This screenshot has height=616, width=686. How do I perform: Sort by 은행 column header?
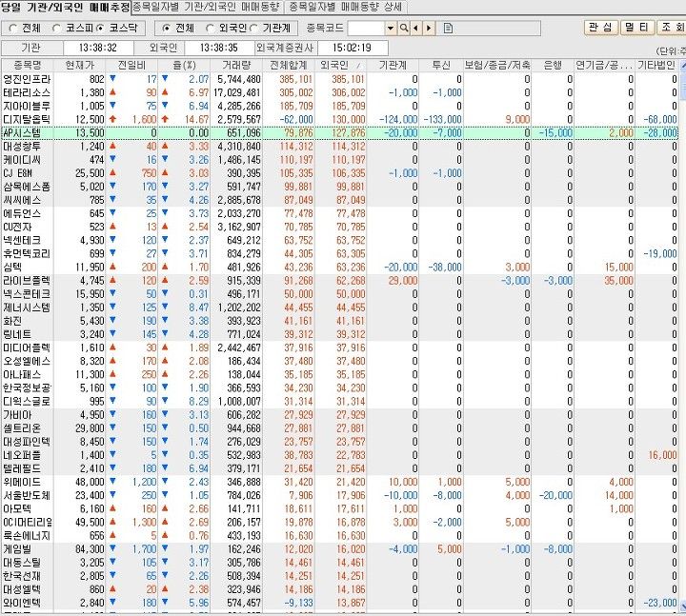553,65
